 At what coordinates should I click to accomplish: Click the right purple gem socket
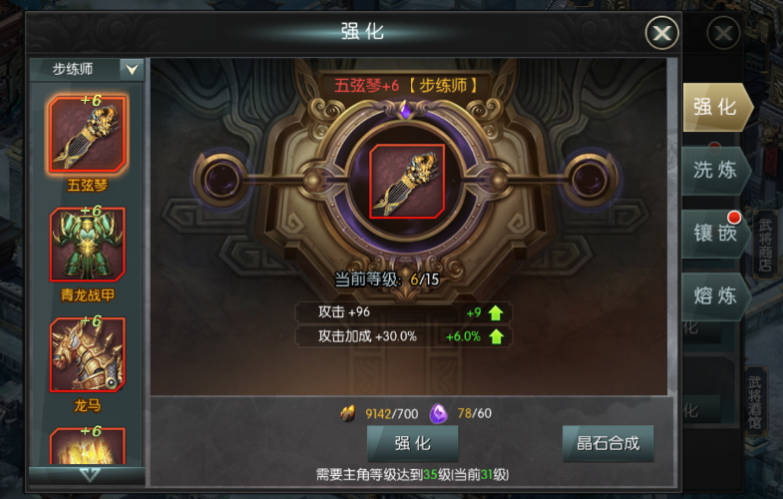(590, 179)
